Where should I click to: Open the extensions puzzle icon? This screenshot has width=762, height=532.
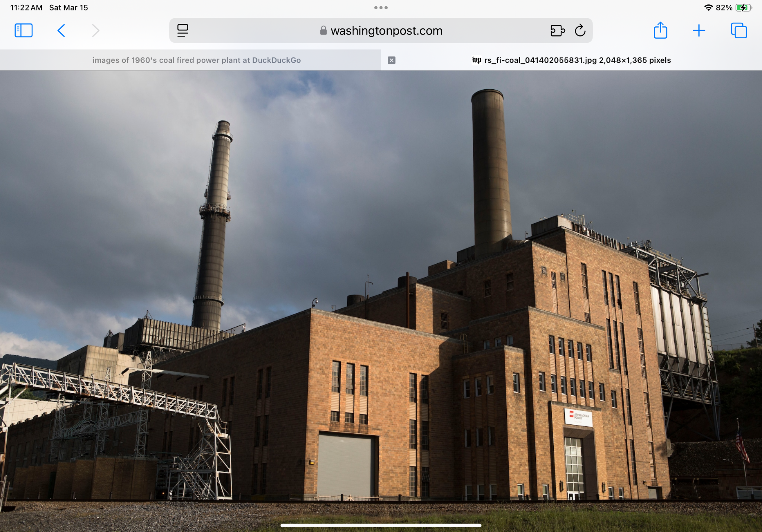pos(557,31)
